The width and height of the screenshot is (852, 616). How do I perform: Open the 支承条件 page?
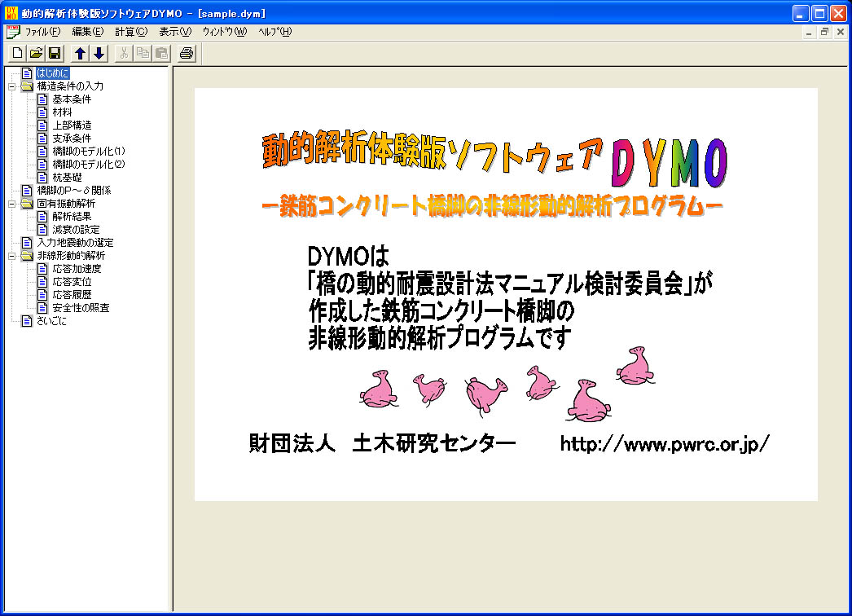(72, 138)
